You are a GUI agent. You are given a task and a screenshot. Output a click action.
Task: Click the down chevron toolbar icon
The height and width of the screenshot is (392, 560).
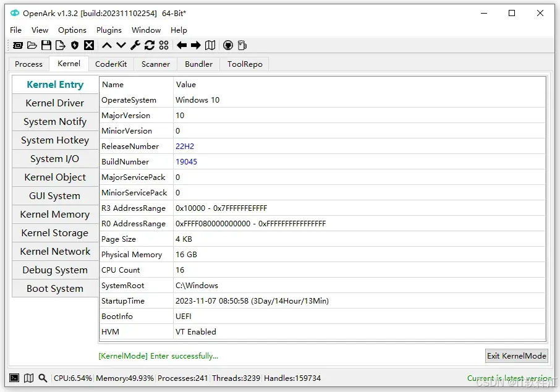[x=121, y=45]
